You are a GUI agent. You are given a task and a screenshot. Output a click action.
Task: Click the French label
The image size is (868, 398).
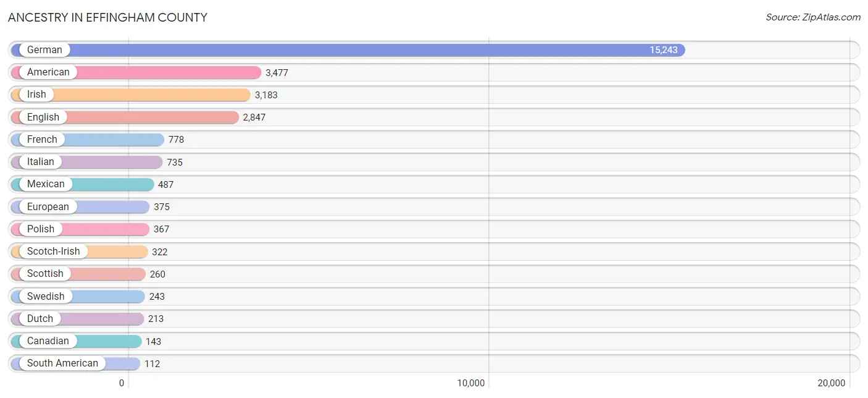pyautogui.click(x=42, y=140)
